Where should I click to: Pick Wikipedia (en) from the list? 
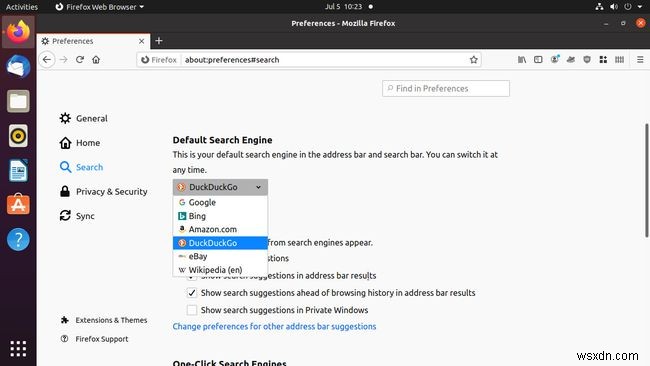[220, 270]
